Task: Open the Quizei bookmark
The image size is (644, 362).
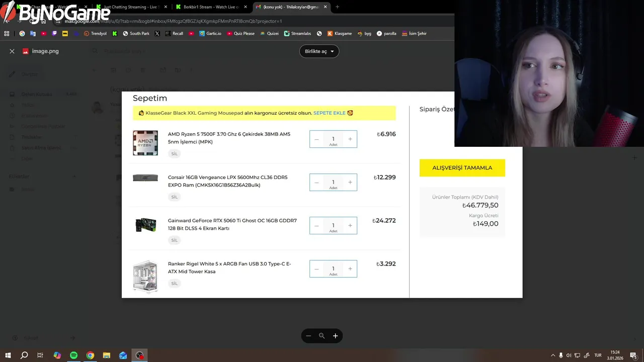Action: [x=269, y=34]
